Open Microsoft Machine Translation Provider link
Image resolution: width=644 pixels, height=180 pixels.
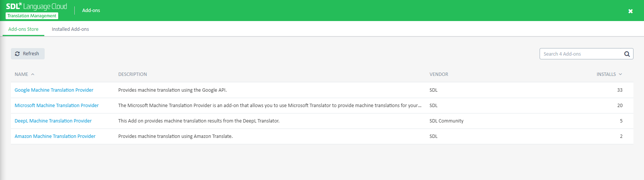pyautogui.click(x=57, y=106)
